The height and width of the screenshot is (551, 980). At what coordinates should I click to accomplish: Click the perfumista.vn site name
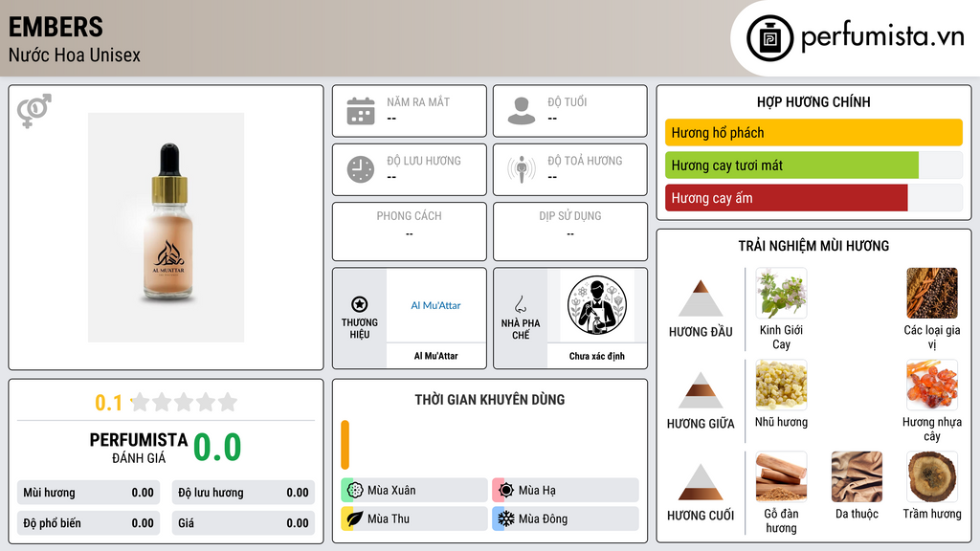tap(882, 36)
